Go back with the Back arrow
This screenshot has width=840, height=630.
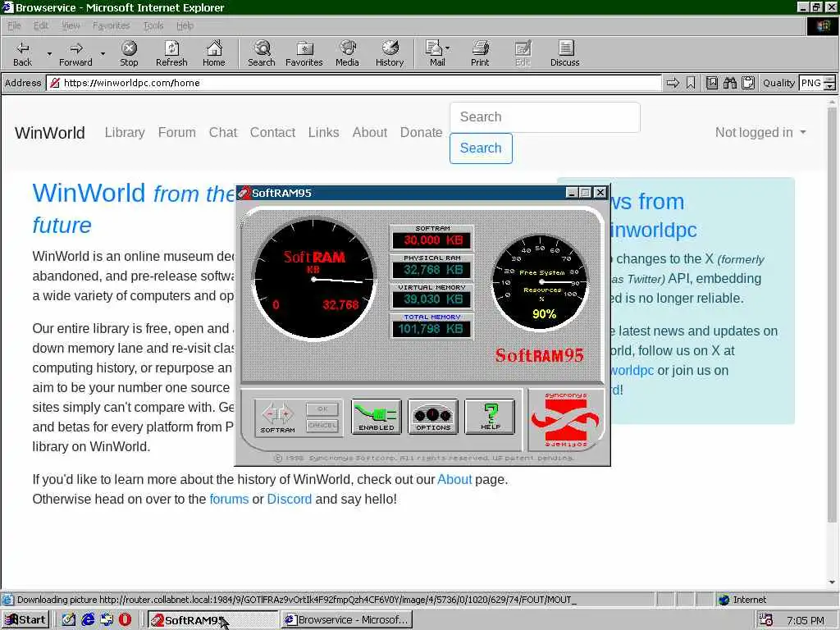coord(22,53)
